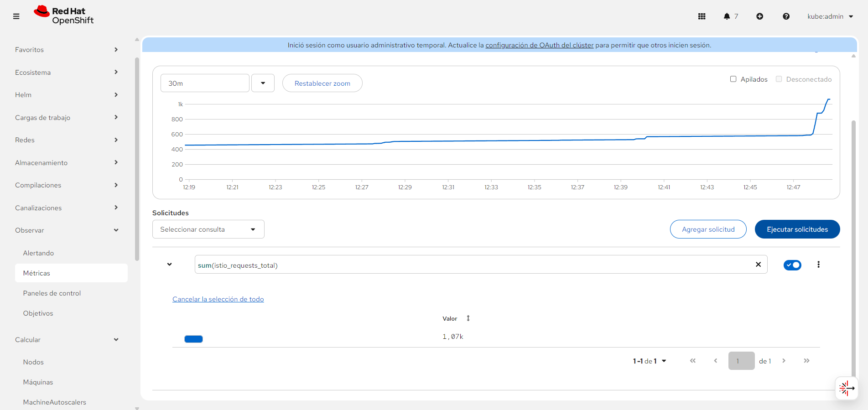Enable the Apilados checkbox
This screenshot has height=410, width=868.
(733, 79)
